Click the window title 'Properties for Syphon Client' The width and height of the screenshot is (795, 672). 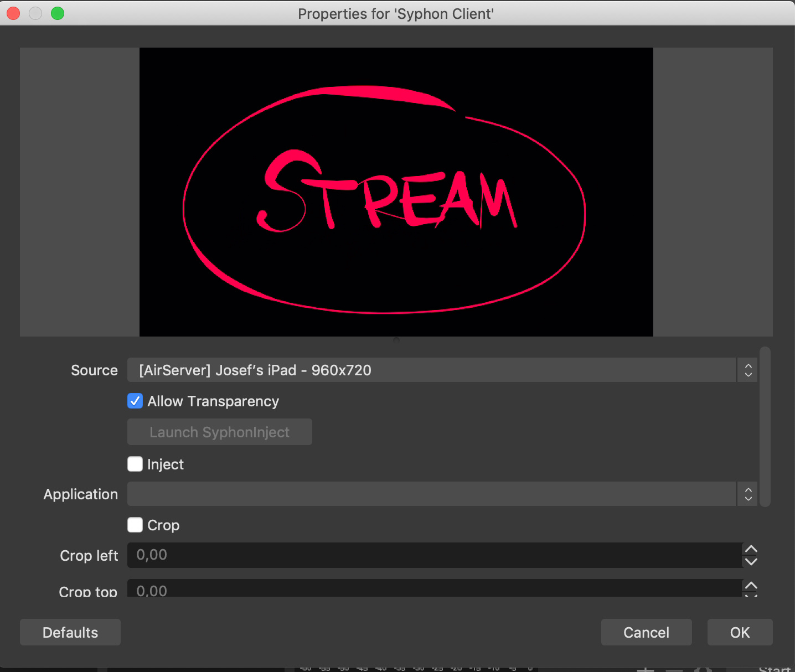click(x=396, y=13)
